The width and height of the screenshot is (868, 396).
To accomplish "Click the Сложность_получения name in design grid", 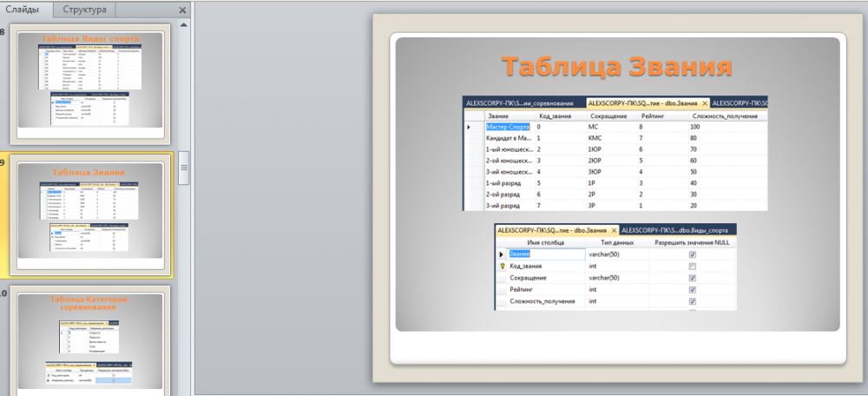I will point(546,301).
